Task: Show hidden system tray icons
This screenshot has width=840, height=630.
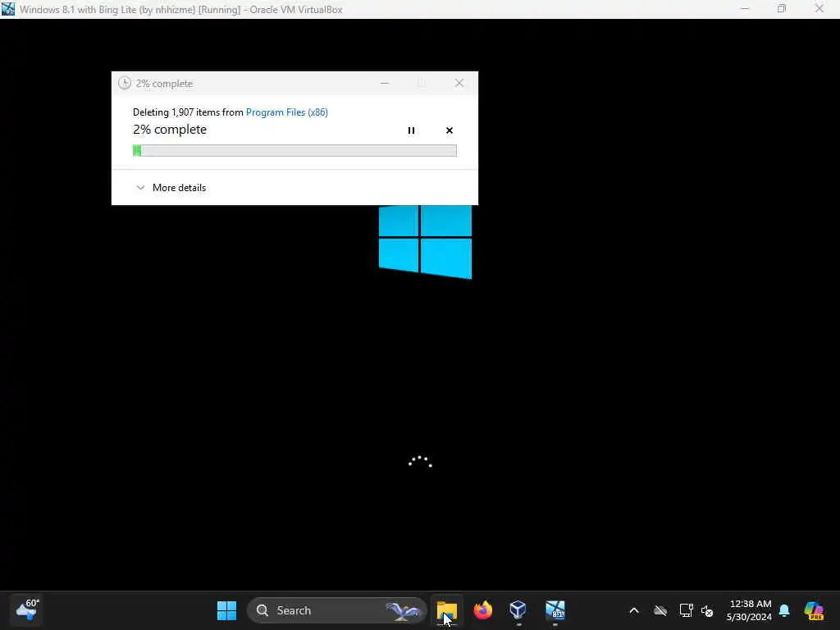Action: (634, 610)
